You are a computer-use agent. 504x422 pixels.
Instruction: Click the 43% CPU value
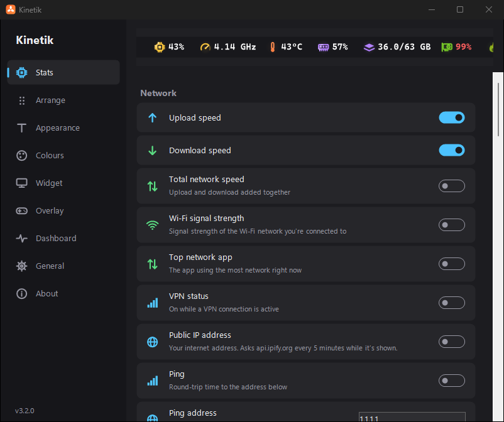point(176,47)
